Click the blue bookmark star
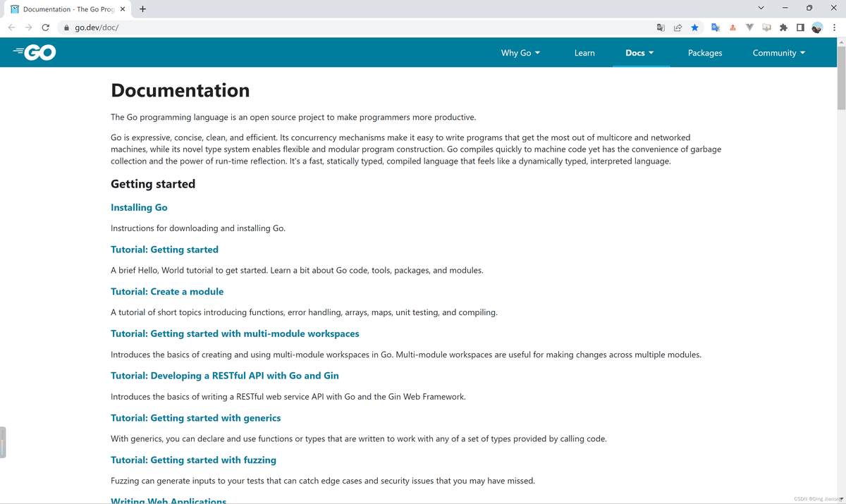 tap(694, 27)
